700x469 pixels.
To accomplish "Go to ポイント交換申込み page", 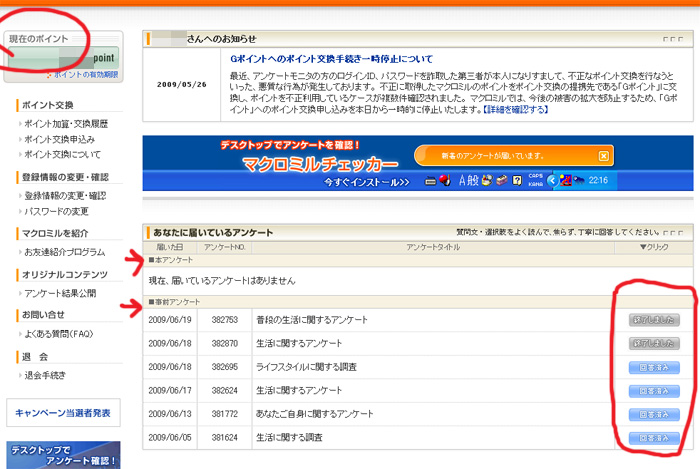I will click(59, 139).
